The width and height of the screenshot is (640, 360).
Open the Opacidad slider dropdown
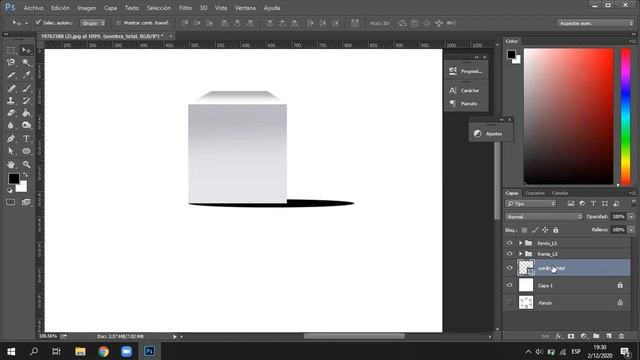coord(631,217)
